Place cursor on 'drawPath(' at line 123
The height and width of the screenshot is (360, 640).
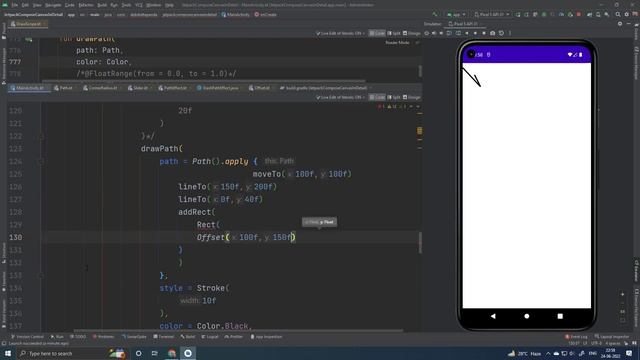(162, 149)
